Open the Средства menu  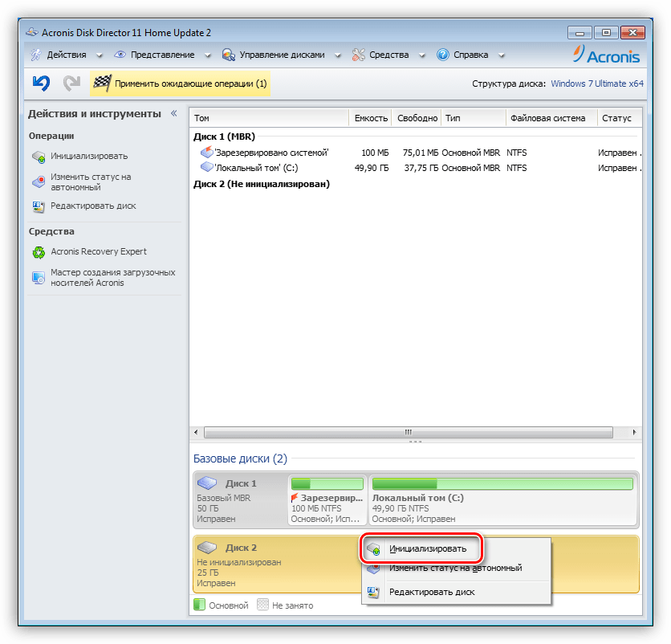[389, 55]
